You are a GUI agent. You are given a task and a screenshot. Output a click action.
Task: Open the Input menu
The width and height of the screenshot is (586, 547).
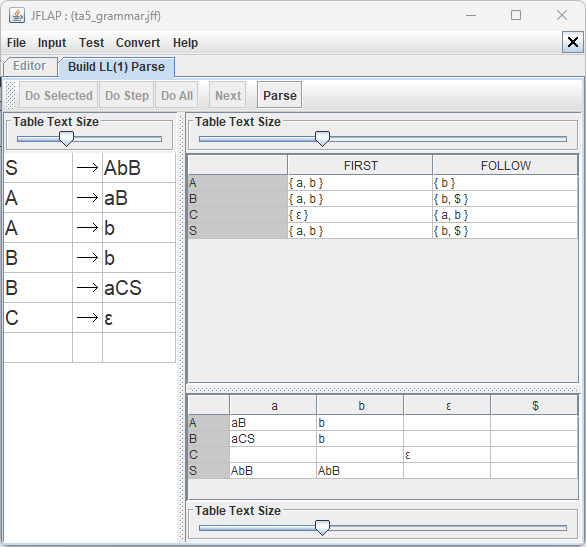(x=52, y=43)
